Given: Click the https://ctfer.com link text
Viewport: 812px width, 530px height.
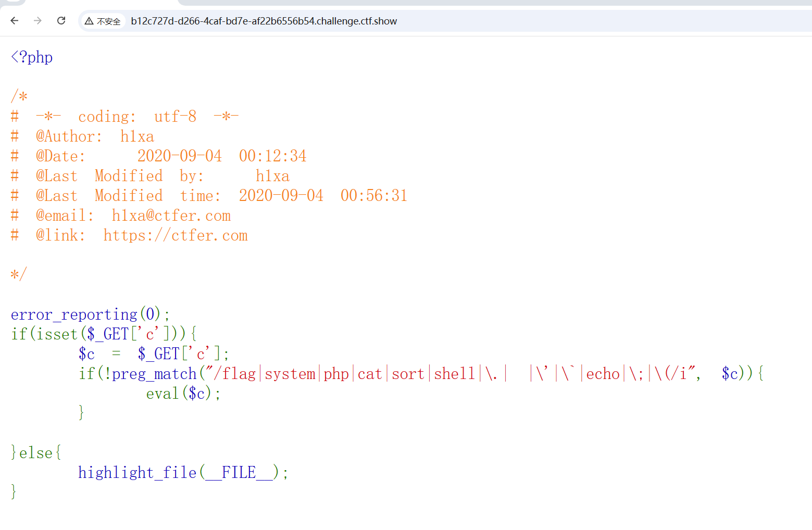Looking at the screenshot, I should click(x=175, y=235).
